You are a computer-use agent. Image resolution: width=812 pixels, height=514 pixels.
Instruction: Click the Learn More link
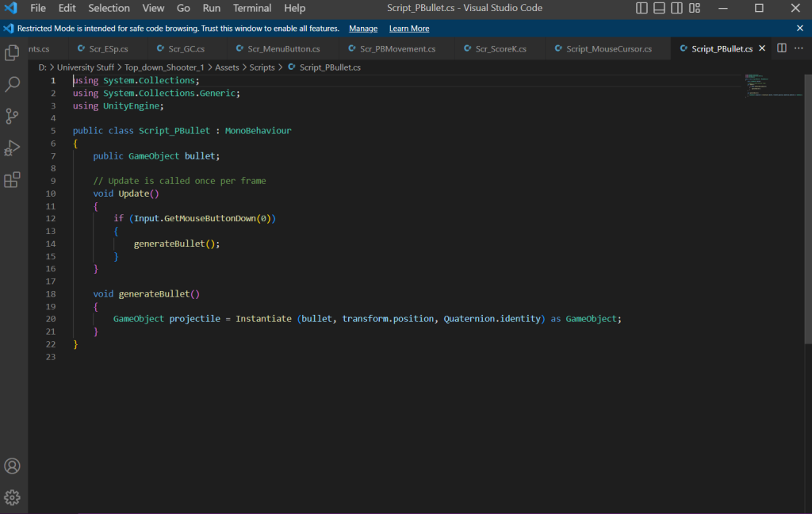click(x=409, y=29)
